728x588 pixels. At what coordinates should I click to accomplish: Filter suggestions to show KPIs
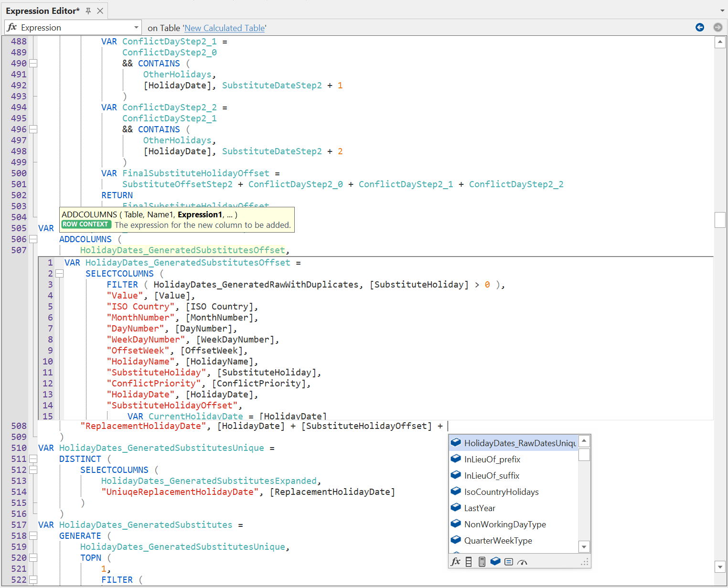pos(522,562)
